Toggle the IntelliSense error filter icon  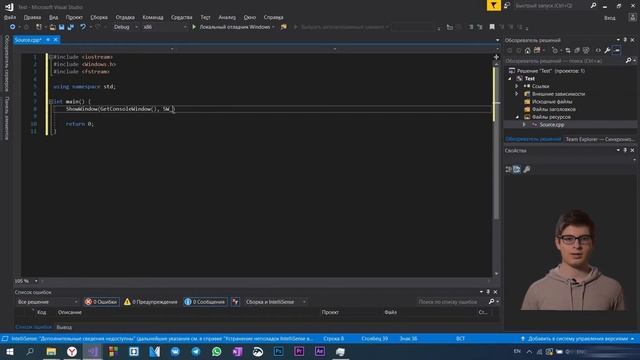[x=236, y=302]
